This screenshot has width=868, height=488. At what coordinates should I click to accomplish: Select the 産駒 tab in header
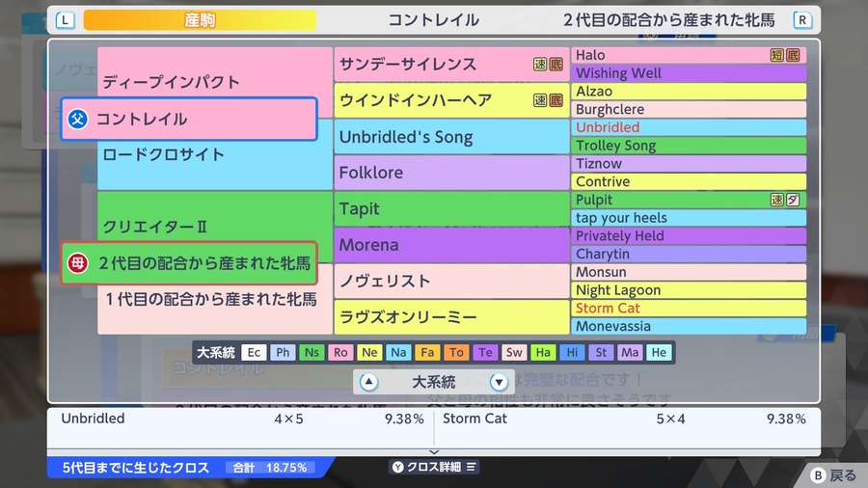[200, 20]
